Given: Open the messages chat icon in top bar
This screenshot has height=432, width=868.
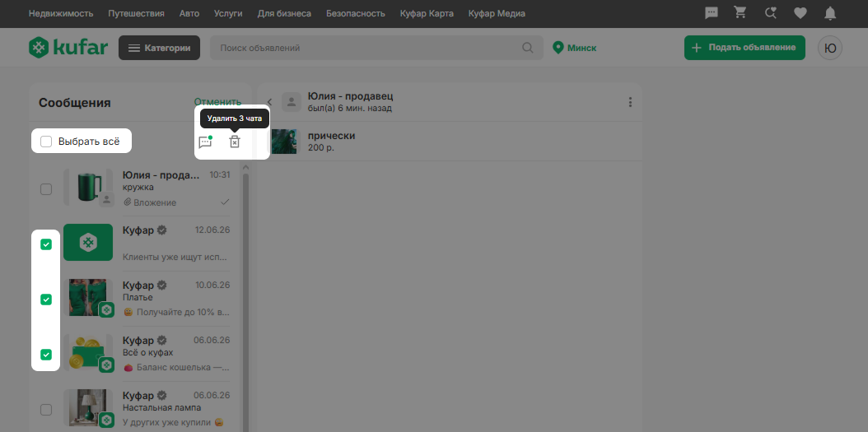Looking at the screenshot, I should click(x=712, y=13).
